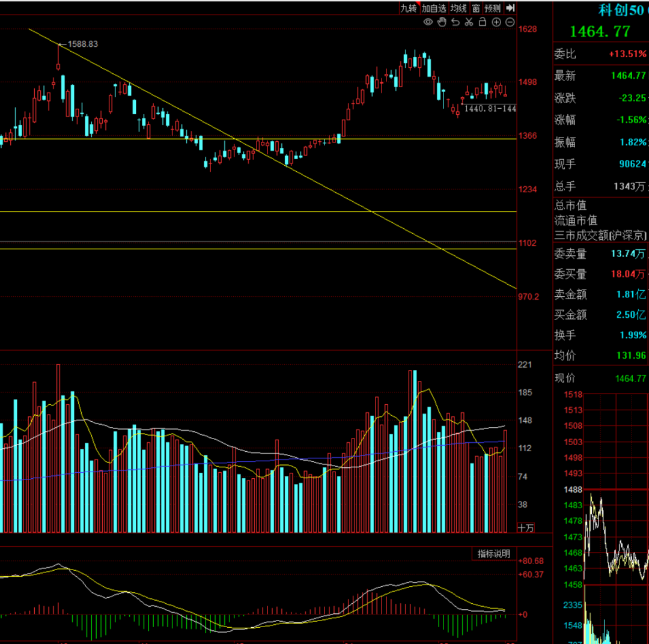Click the 十万 volume unit label
This screenshot has width=649, height=644.
(526, 528)
